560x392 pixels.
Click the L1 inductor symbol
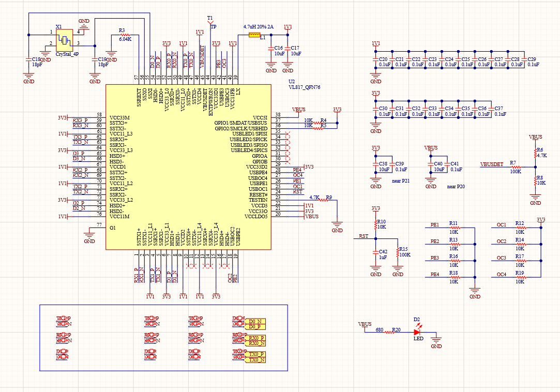click(254, 35)
